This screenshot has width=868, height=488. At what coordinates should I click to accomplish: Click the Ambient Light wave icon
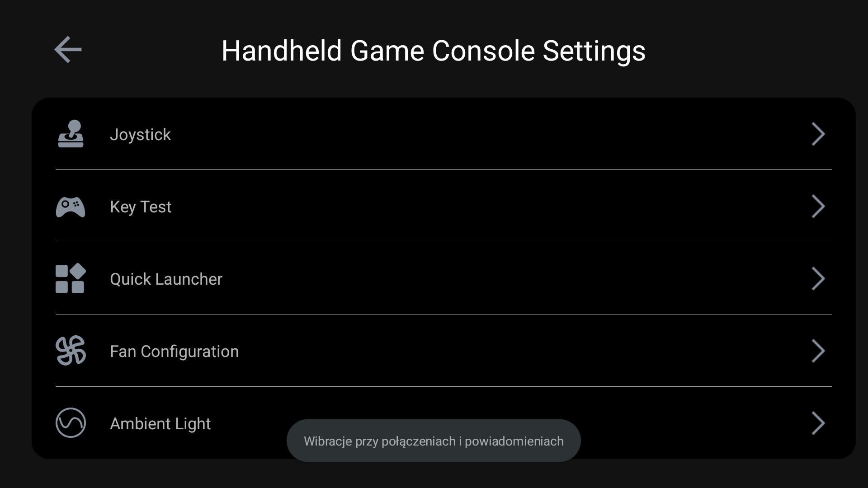tap(71, 423)
